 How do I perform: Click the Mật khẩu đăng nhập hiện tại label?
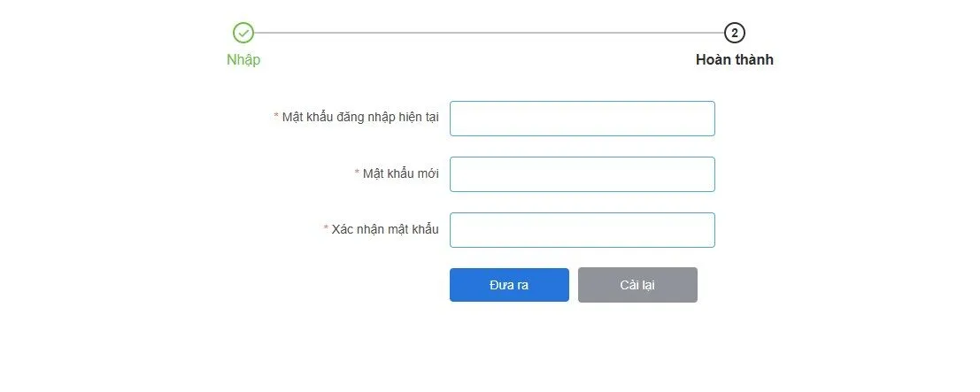[x=360, y=117]
